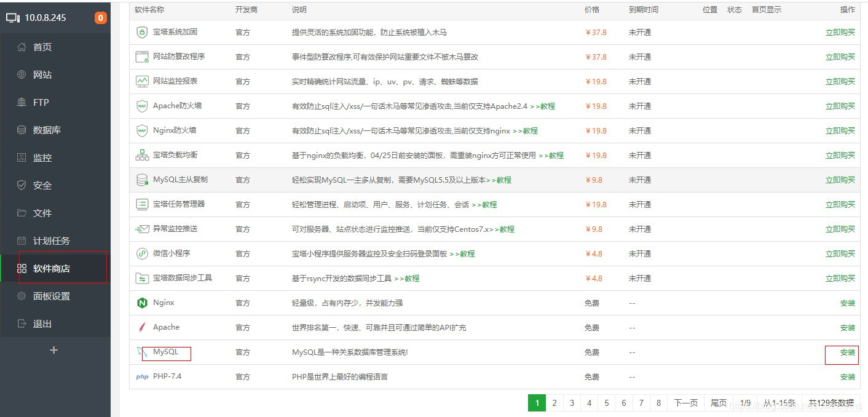Viewport: 868px width, 417px height.
Task: Click the 宝塔任务管理器 software name
Action: tap(179, 204)
